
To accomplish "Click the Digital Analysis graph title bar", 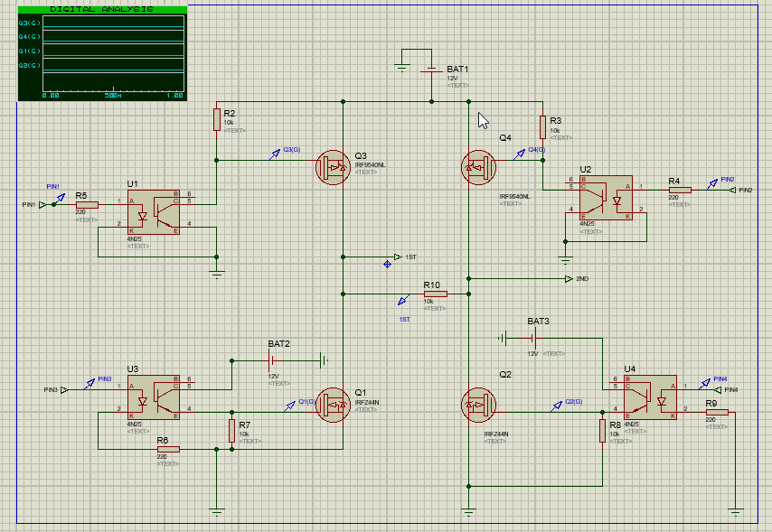I will [x=102, y=9].
